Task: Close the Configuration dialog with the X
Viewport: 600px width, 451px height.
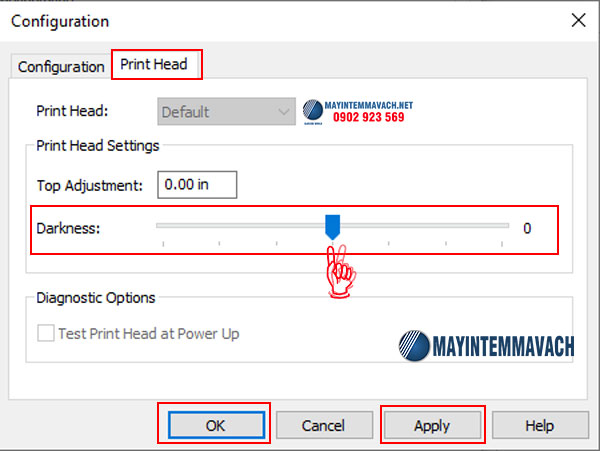Action: click(577, 20)
